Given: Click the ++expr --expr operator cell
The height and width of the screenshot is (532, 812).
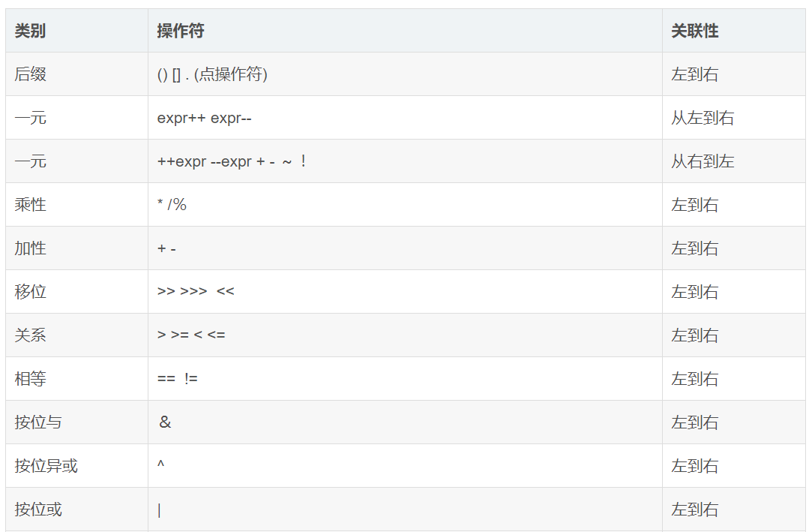Looking at the screenshot, I should (x=405, y=161).
